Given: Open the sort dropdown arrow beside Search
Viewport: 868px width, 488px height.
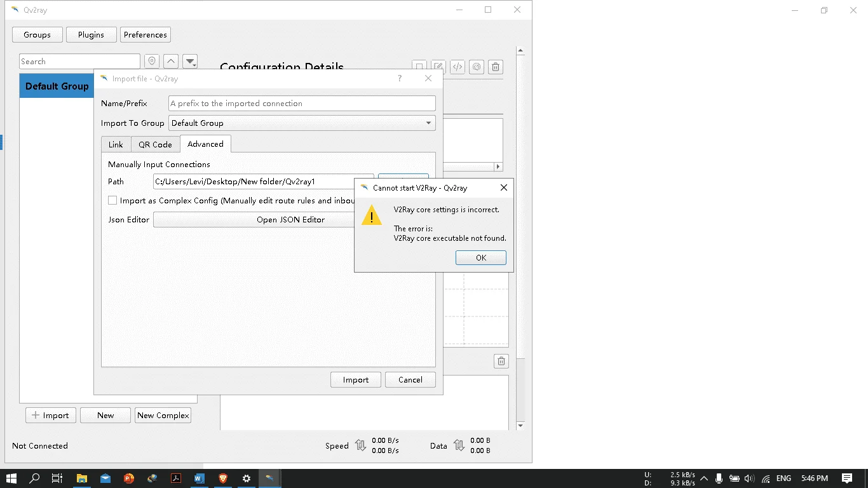Looking at the screenshot, I should click(x=190, y=62).
